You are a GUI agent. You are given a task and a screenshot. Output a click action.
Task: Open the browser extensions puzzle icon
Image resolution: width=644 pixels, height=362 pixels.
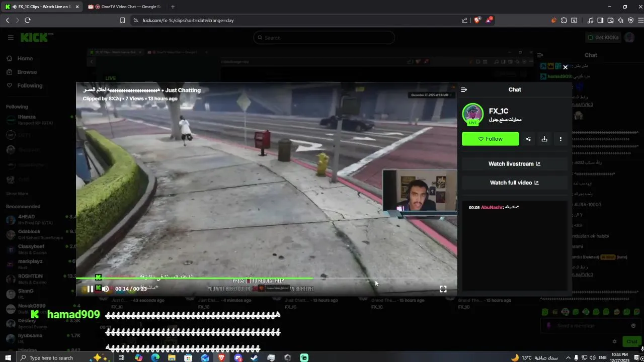564,20
